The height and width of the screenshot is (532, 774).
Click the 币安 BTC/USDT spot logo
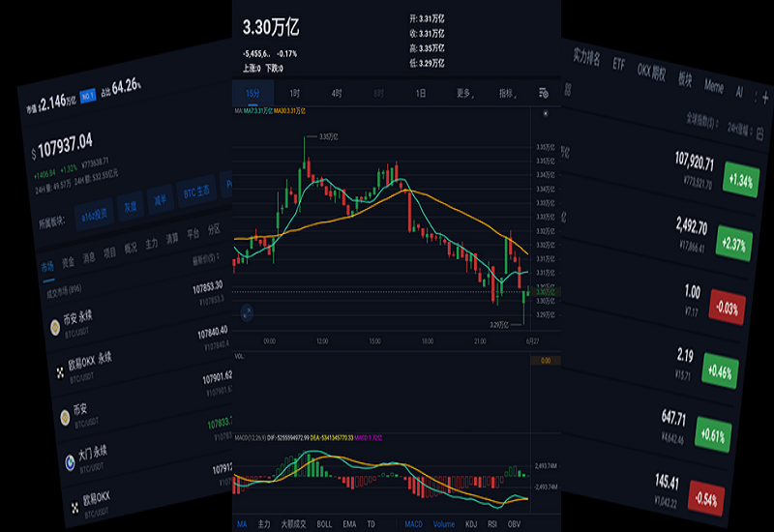(66, 416)
